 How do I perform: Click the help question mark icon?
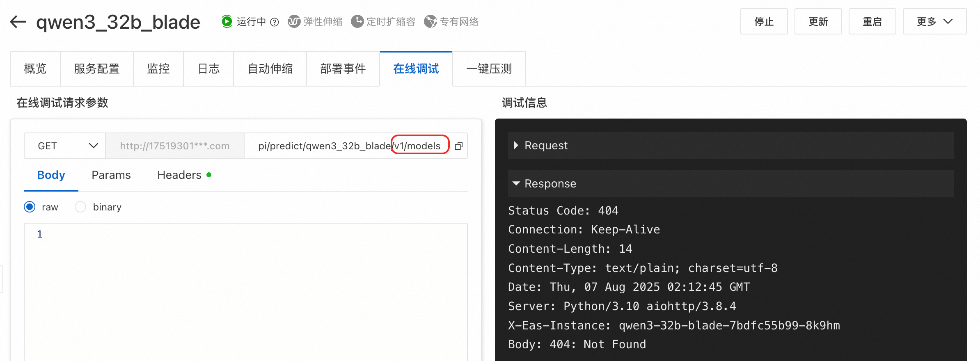[275, 22]
